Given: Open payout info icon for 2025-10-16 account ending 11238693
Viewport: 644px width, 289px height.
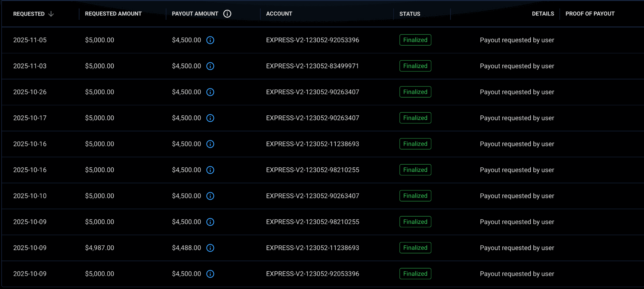Looking at the screenshot, I should (210, 144).
